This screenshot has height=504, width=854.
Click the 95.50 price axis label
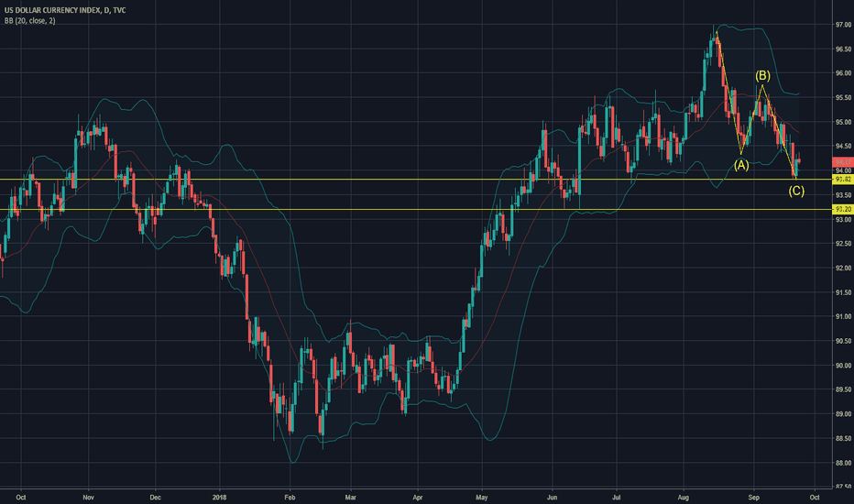[843, 98]
